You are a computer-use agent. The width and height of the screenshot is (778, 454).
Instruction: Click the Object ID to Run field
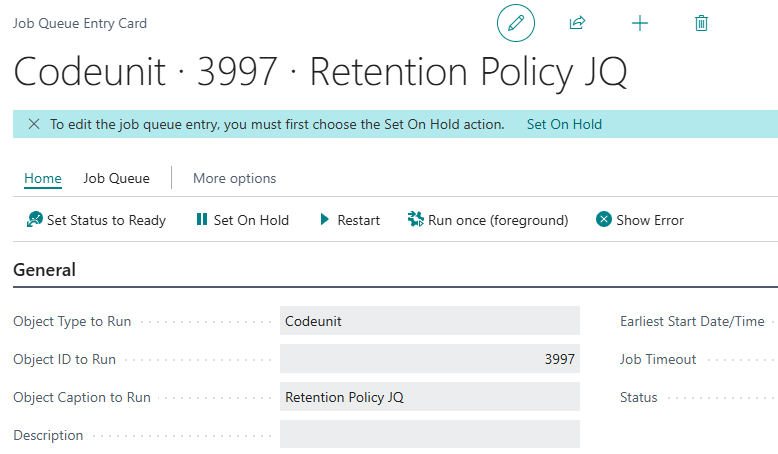430,359
